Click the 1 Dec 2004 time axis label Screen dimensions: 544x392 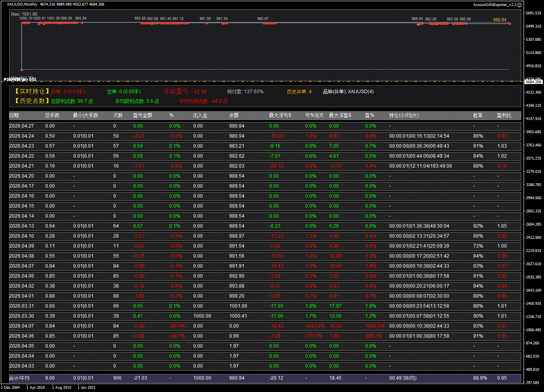click(x=10, y=387)
